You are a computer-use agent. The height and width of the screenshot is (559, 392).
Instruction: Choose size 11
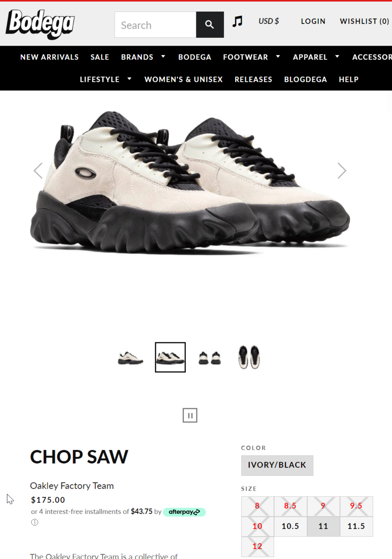click(323, 526)
